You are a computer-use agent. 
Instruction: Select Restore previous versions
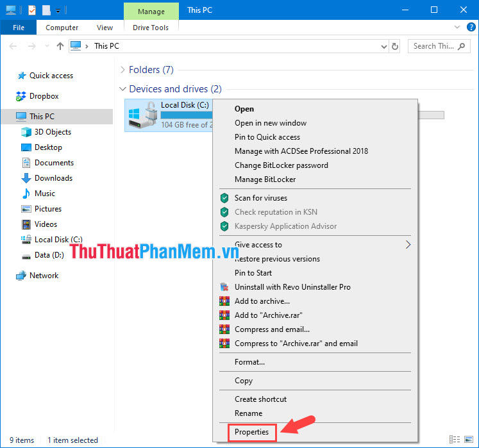[277, 259]
